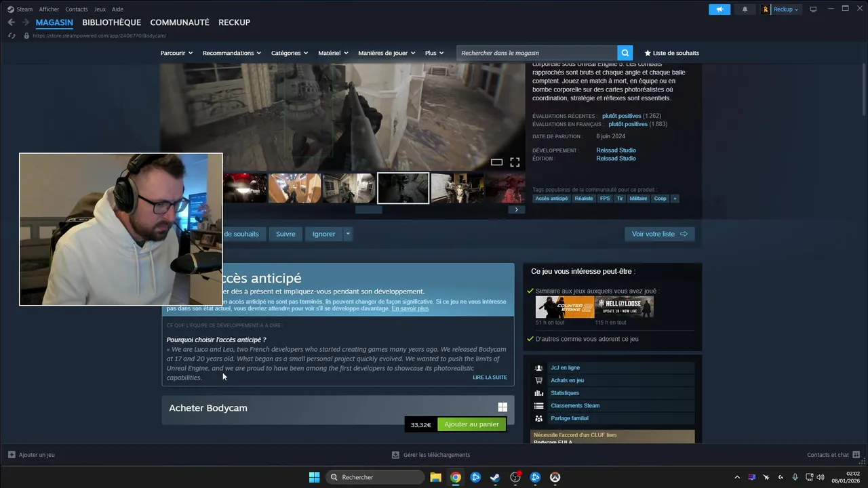Click the Ignorer button

[x=323, y=234]
